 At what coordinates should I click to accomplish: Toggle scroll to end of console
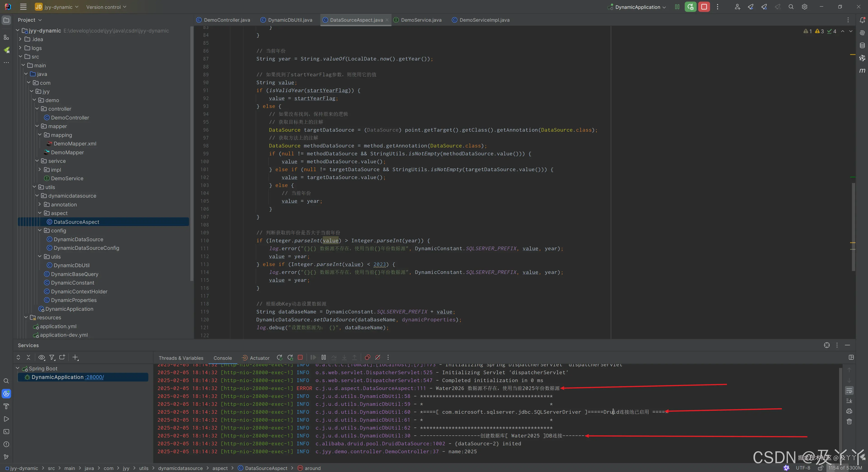tap(849, 401)
